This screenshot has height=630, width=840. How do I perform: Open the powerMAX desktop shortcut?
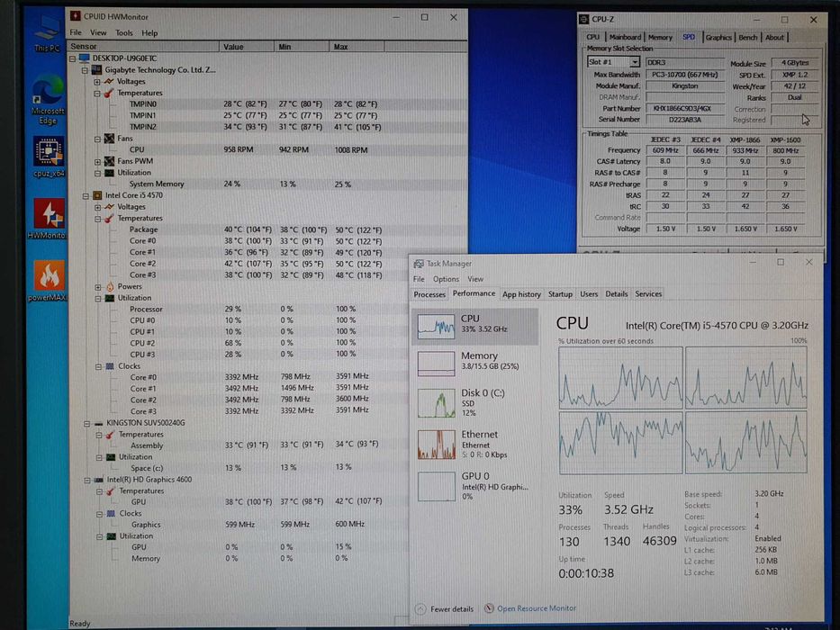tap(49, 281)
